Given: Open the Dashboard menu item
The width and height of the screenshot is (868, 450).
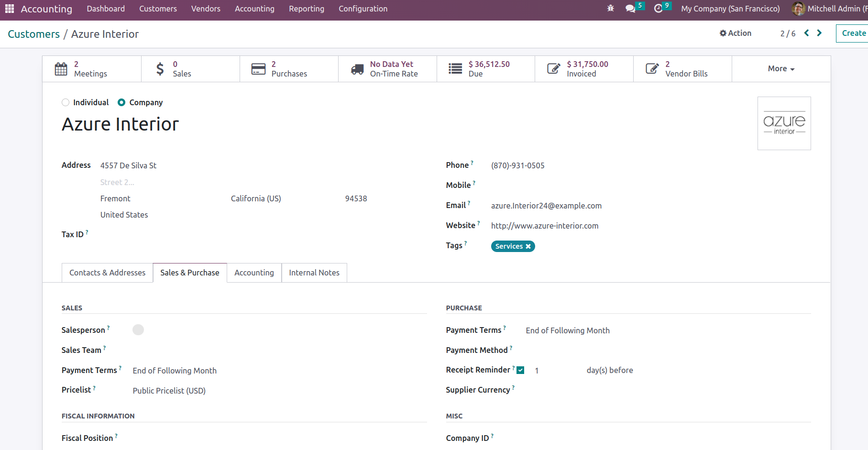Looking at the screenshot, I should coord(106,9).
